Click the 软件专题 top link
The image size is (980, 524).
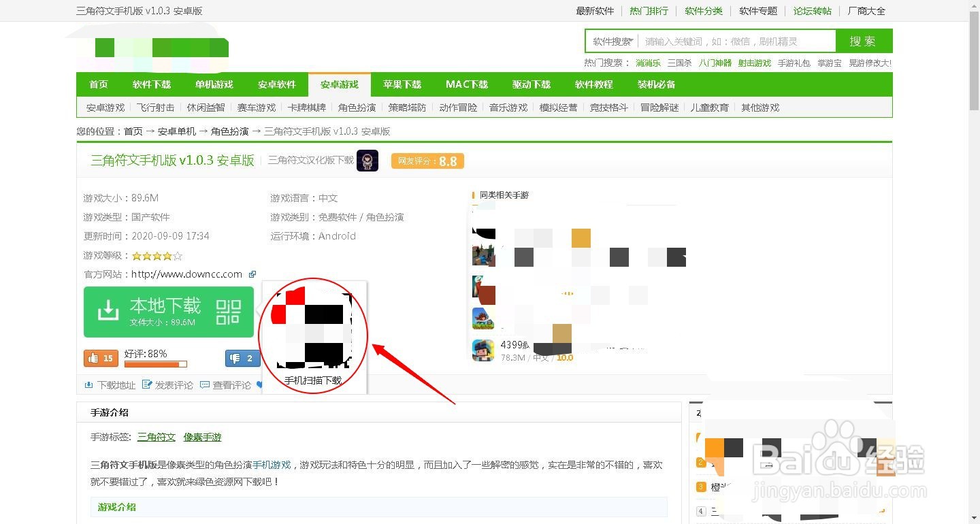pyautogui.click(x=758, y=11)
